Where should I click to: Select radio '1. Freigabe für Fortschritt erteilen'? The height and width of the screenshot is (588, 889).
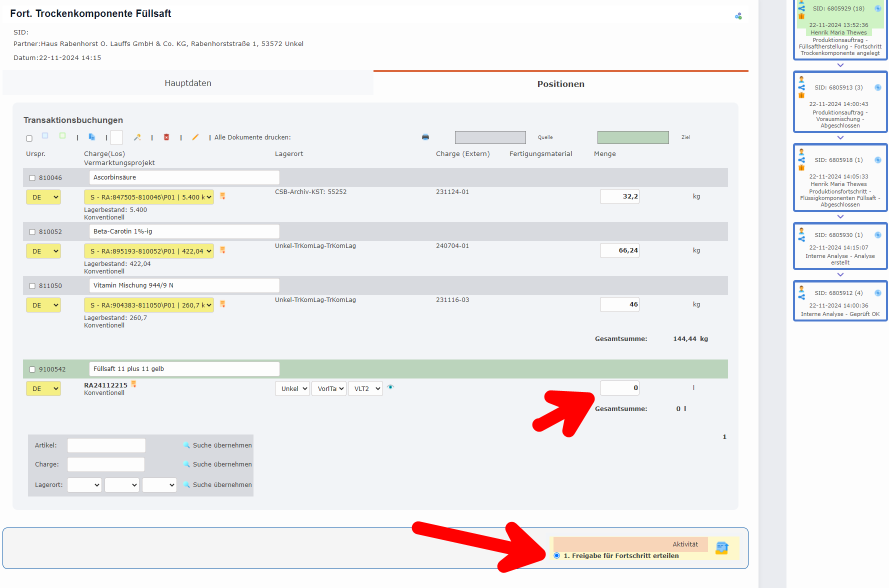click(557, 555)
